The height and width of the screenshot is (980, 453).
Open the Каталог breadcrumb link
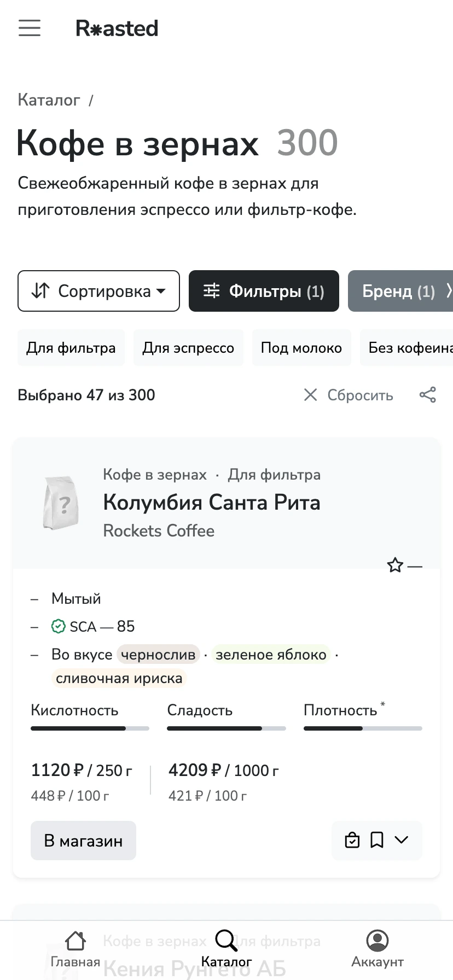point(49,100)
